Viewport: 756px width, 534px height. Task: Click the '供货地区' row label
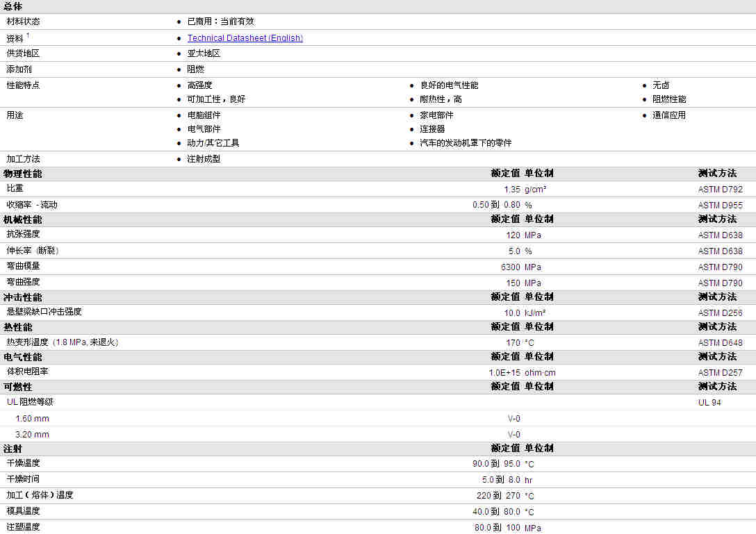(23, 53)
